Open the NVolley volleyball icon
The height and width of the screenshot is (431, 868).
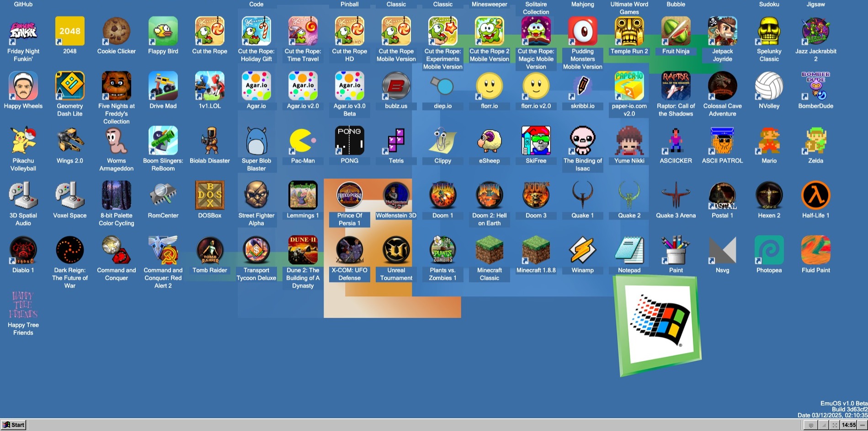coord(769,86)
